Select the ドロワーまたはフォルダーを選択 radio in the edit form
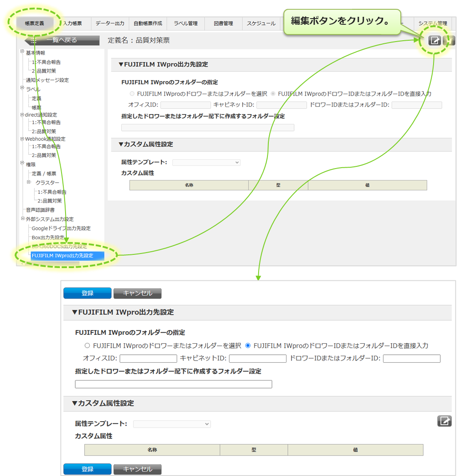The height and width of the screenshot is (476, 457). [87, 345]
